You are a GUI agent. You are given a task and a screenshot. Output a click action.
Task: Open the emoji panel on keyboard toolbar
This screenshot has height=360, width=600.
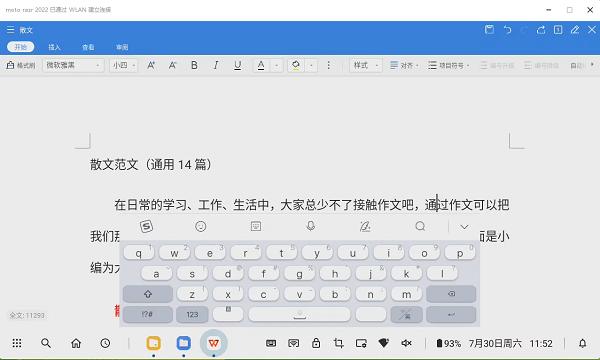[201, 226]
